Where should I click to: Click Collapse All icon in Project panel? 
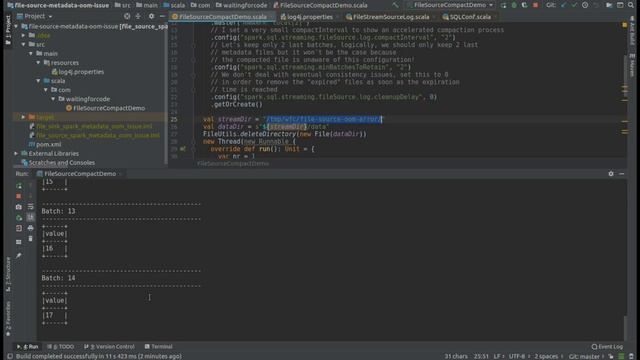(x=138, y=16)
